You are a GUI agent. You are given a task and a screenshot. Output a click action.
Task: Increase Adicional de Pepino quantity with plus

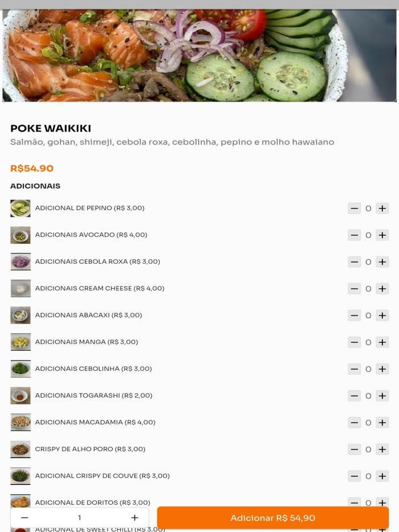pyautogui.click(x=382, y=208)
